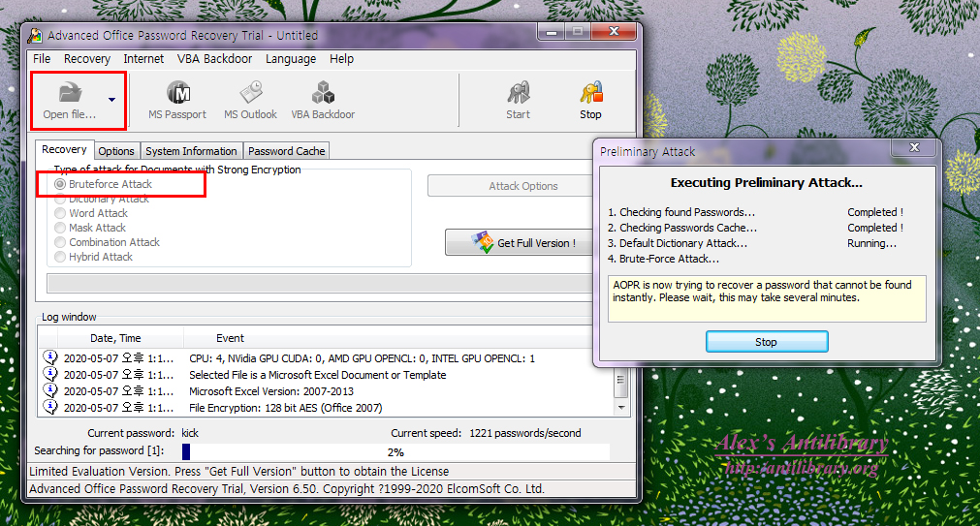The image size is (980, 526).
Task: Click the password search progress bar
Action: (395, 451)
